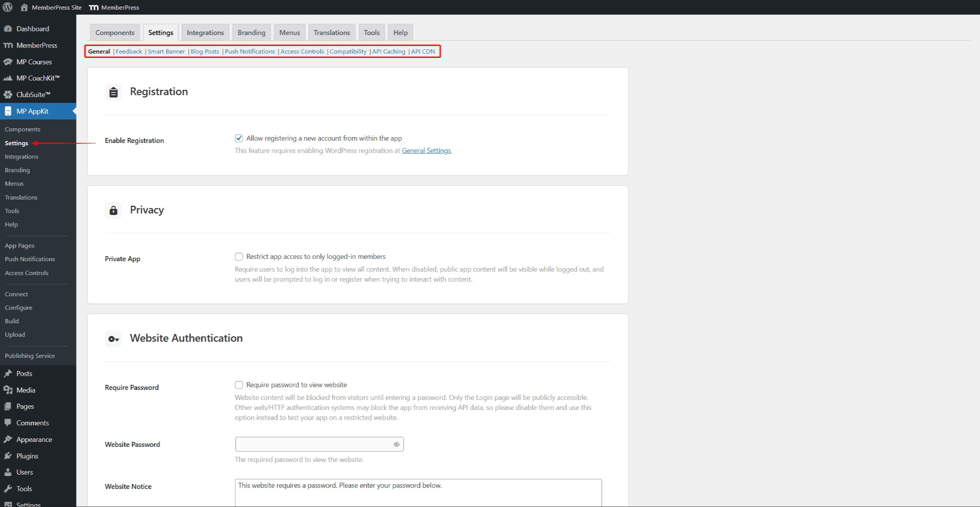Click the Website Authentication key icon

point(113,339)
